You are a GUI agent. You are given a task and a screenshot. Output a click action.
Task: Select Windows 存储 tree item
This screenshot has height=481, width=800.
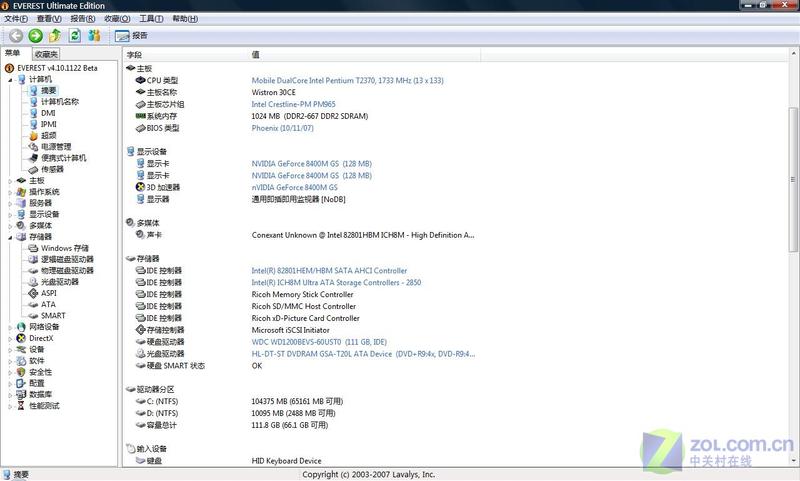pos(65,248)
